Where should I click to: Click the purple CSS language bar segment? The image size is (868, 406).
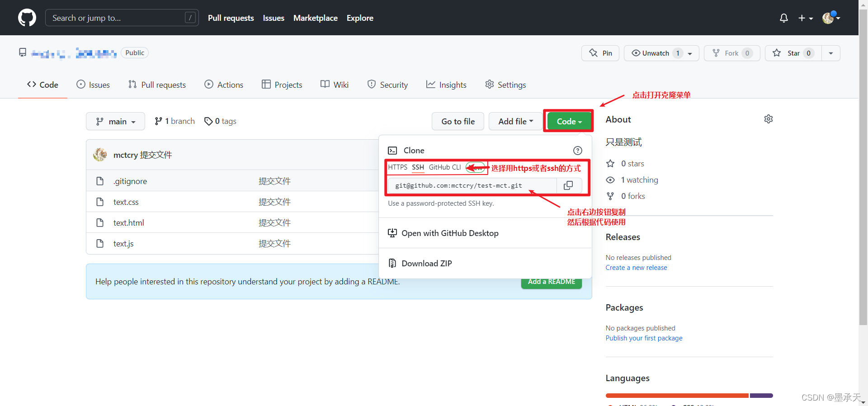[x=761, y=396]
